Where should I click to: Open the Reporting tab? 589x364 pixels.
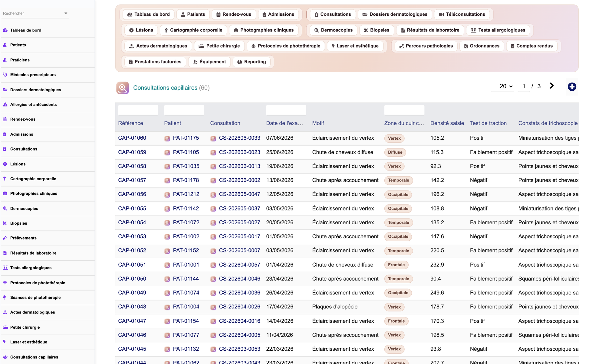click(252, 62)
